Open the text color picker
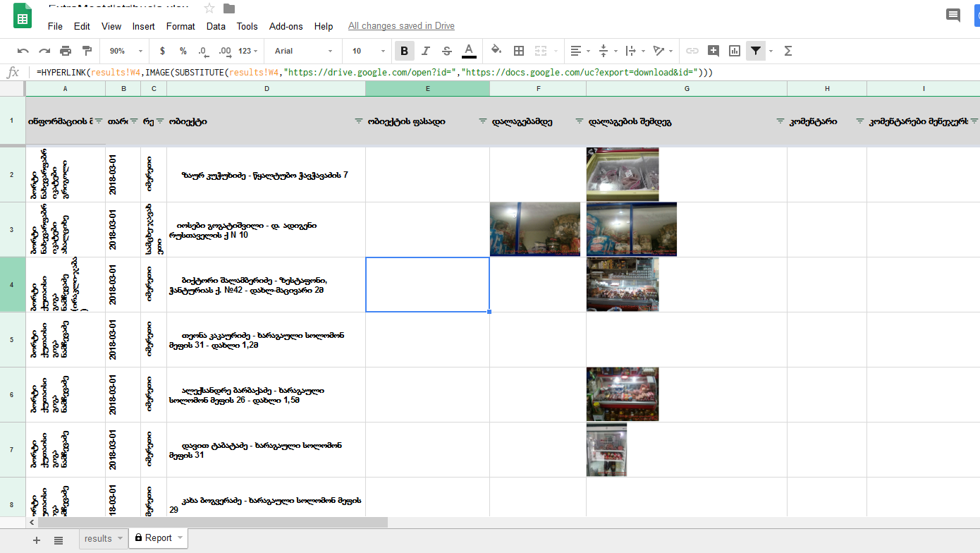This screenshot has height=553, width=980. (469, 51)
